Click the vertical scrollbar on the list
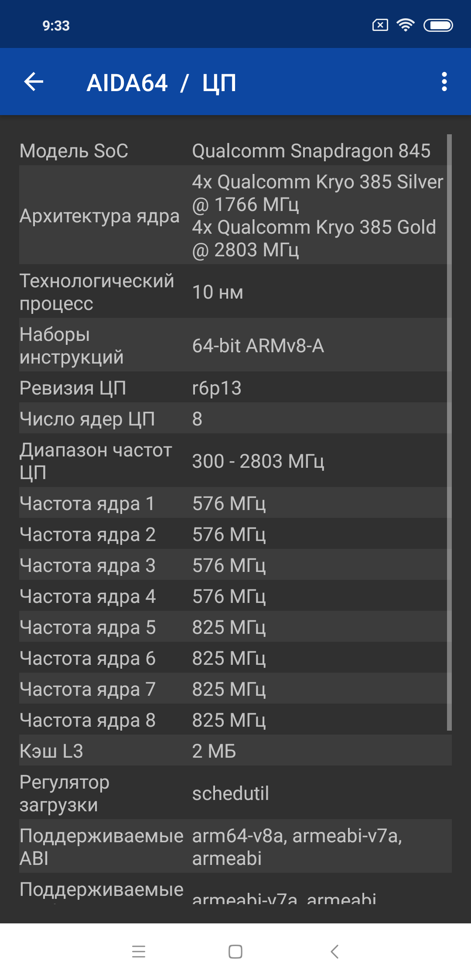Image resolution: width=471 pixels, height=980 pixels. pyautogui.click(x=449, y=432)
